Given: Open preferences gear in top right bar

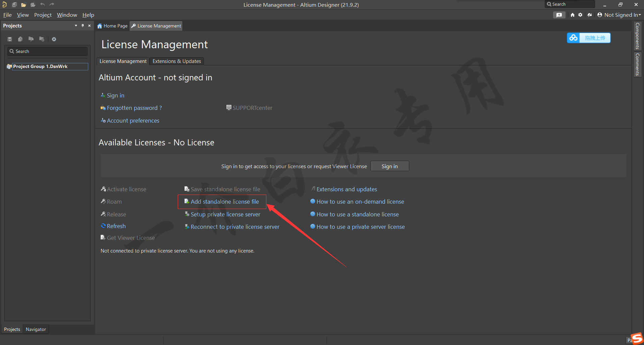Looking at the screenshot, I should pos(580,15).
